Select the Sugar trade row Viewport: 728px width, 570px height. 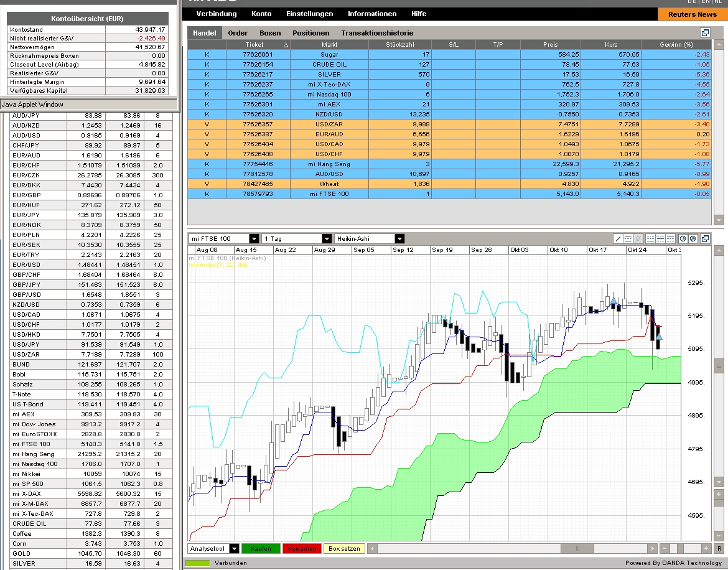click(x=449, y=54)
